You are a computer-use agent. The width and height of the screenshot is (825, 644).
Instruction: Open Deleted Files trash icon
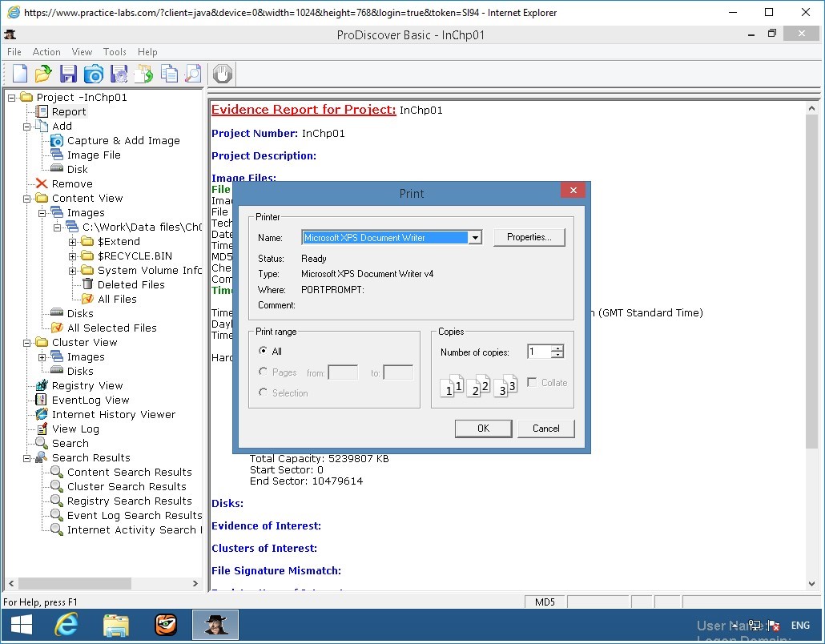pyautogui.click(x=87, y=284)
